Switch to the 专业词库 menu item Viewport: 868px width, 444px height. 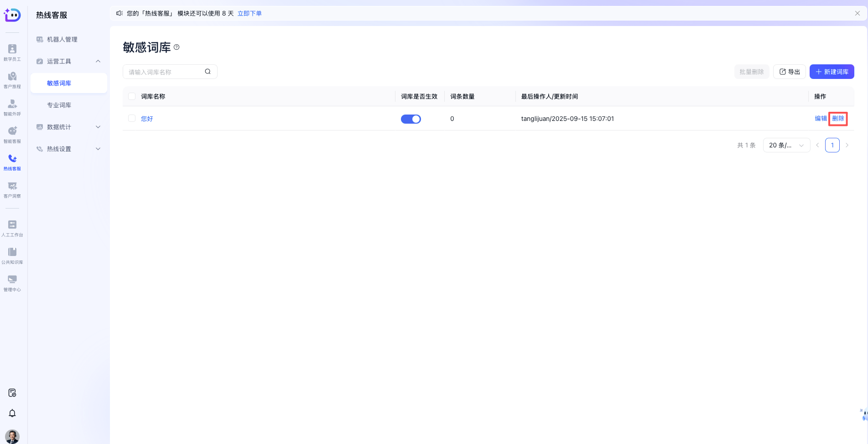[x=58, y=104]
